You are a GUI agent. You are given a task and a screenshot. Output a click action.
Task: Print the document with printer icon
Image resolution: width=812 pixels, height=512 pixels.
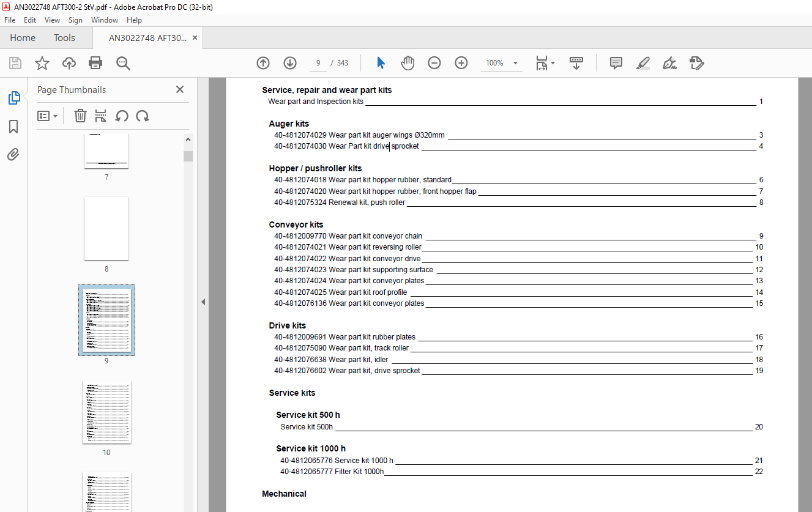point(95,63)
